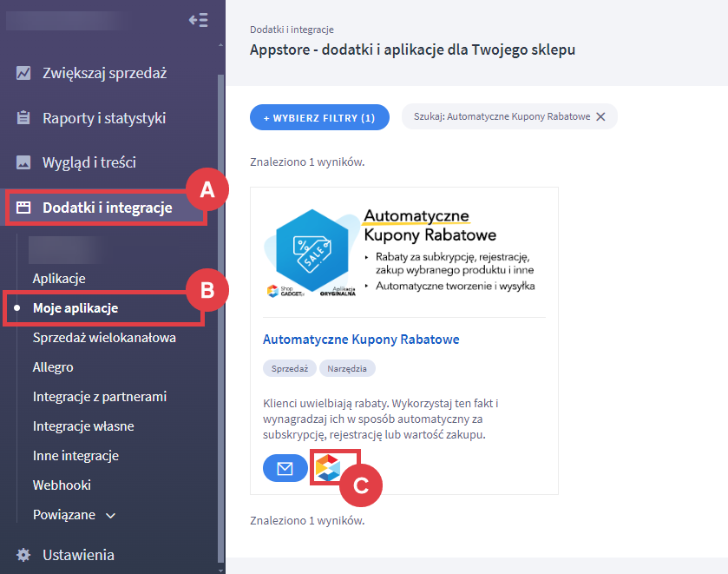Click the blue envelope contact button
This screenshot has height=574, width=728.
pos(285,469)
